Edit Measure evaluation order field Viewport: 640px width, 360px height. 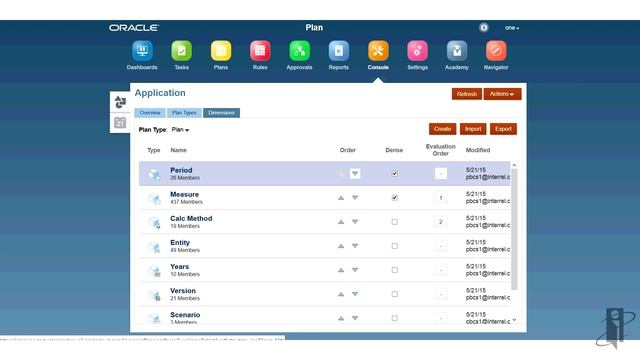pyautogui.click(x=440, y=198)
